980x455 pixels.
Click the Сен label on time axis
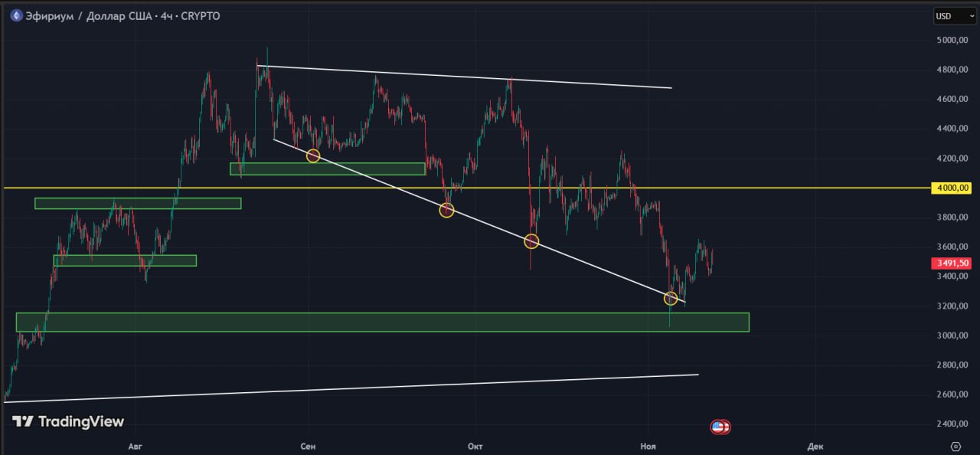(x=308, y=446)
